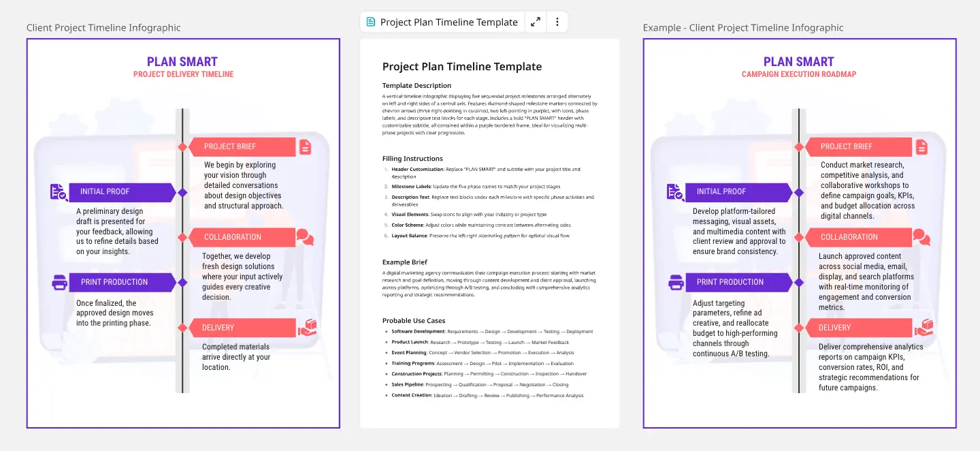The image size is (980, 451).
Task: Click the expand icon on document toolbar
Action: [536, 22]
